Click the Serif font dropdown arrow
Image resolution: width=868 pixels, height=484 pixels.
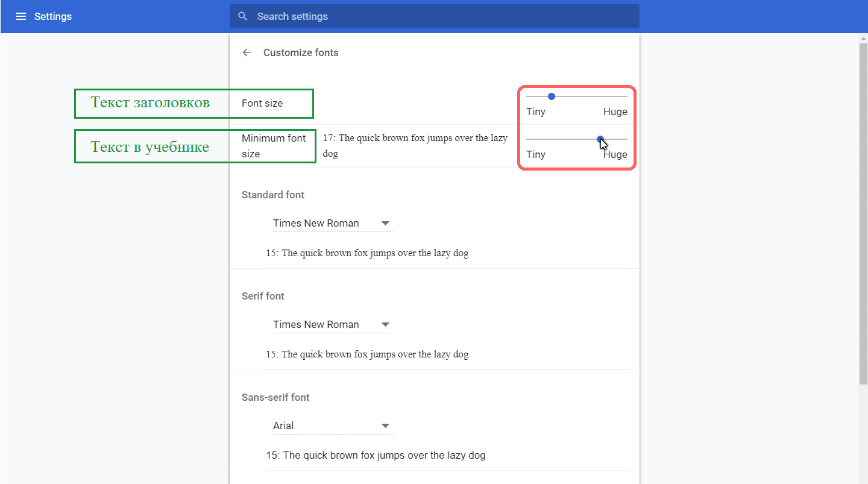coord(386,325)
